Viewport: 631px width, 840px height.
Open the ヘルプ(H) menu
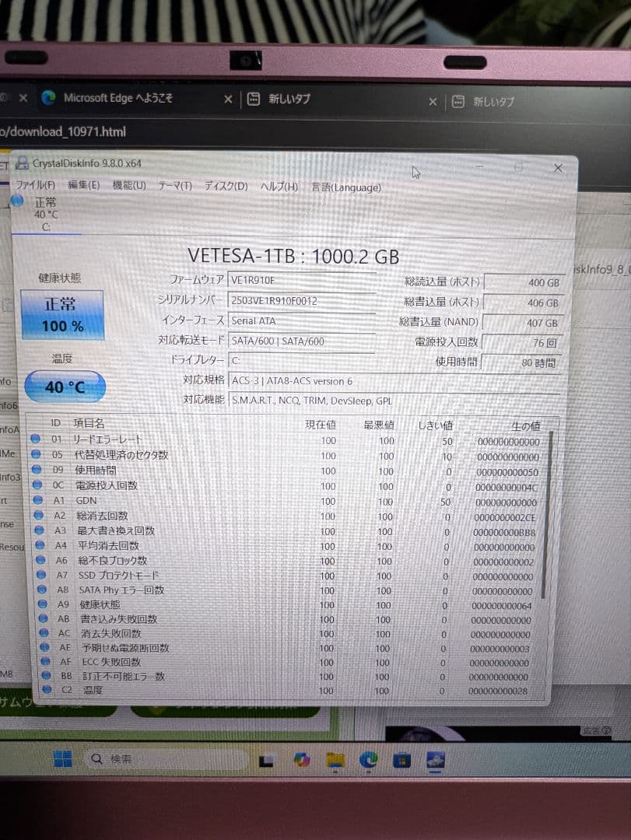coord(279,187)
